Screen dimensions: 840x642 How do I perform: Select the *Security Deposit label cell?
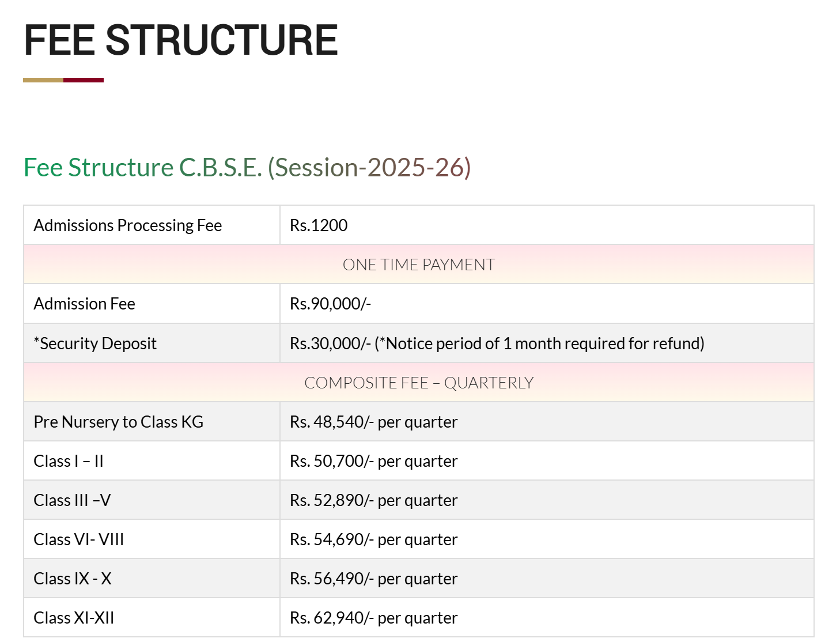point(95,343)
